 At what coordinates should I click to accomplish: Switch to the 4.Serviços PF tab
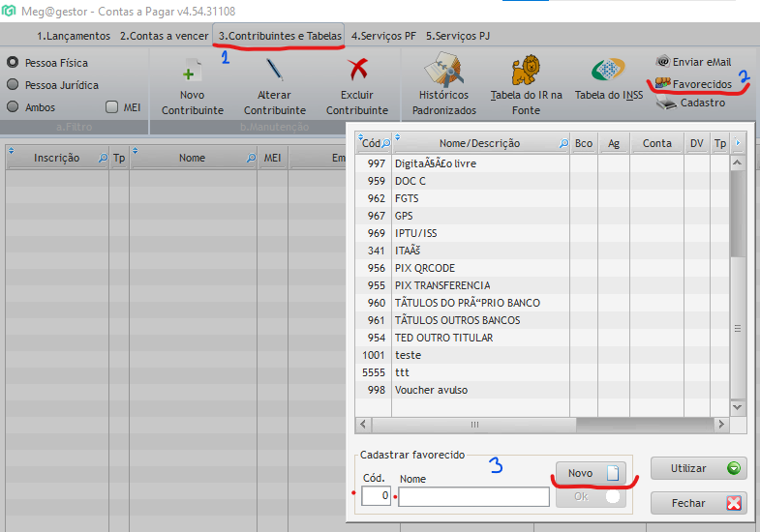[x=385, y=36]
